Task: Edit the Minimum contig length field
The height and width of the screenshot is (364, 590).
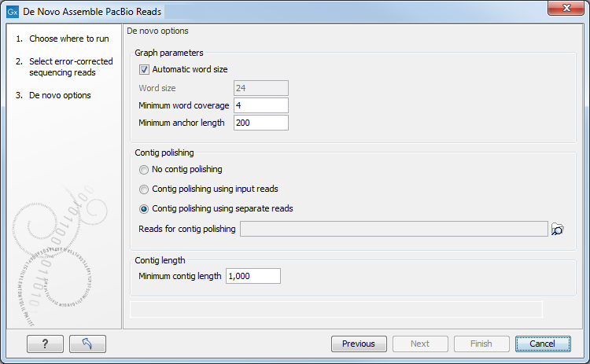Action: point(253,276)
